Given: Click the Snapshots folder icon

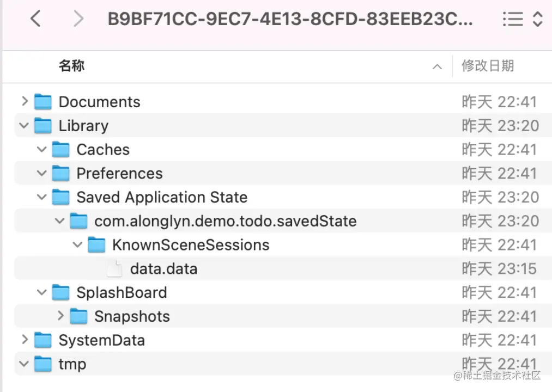Looking at the screenshot, I should click(x=79, y=316).
